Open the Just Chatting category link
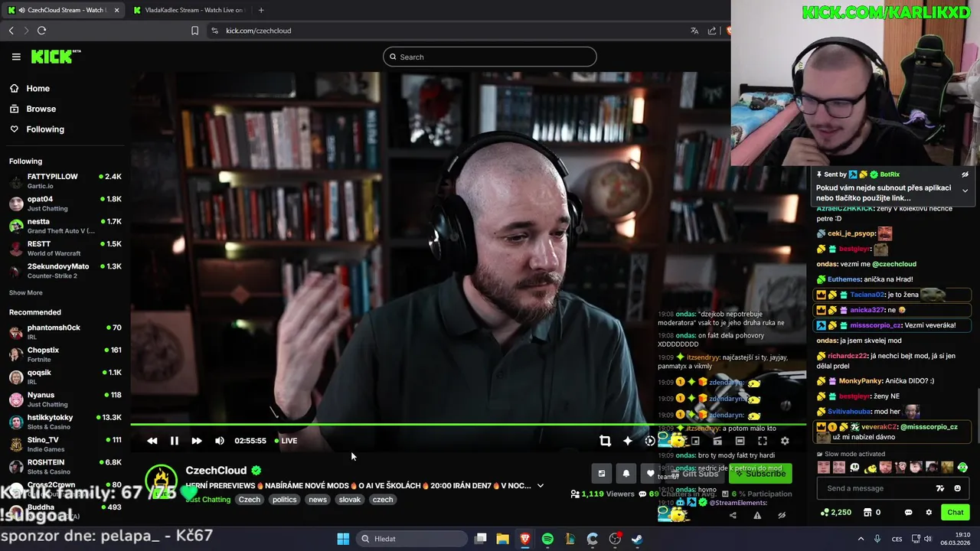This screenshot has height=551, width=980. [208, 500]
